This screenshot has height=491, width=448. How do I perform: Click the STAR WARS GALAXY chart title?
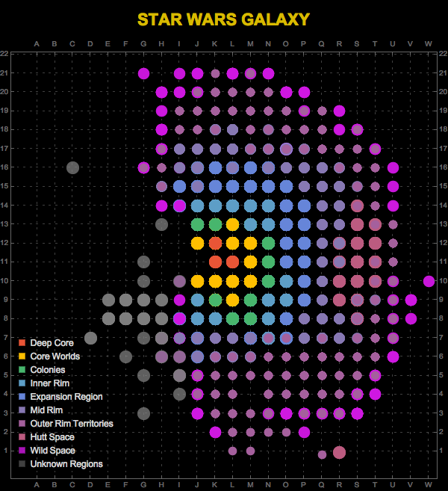pyautogui.click(x=223, y=19)
